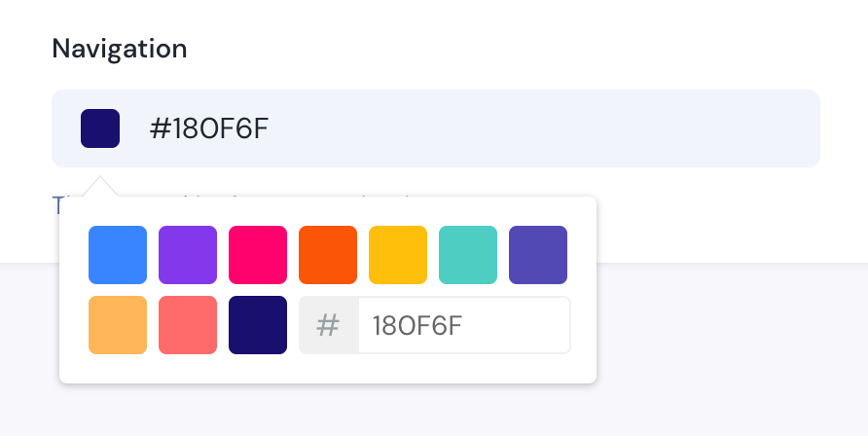Select the dark navy swatch in the popover

[258, 325]
